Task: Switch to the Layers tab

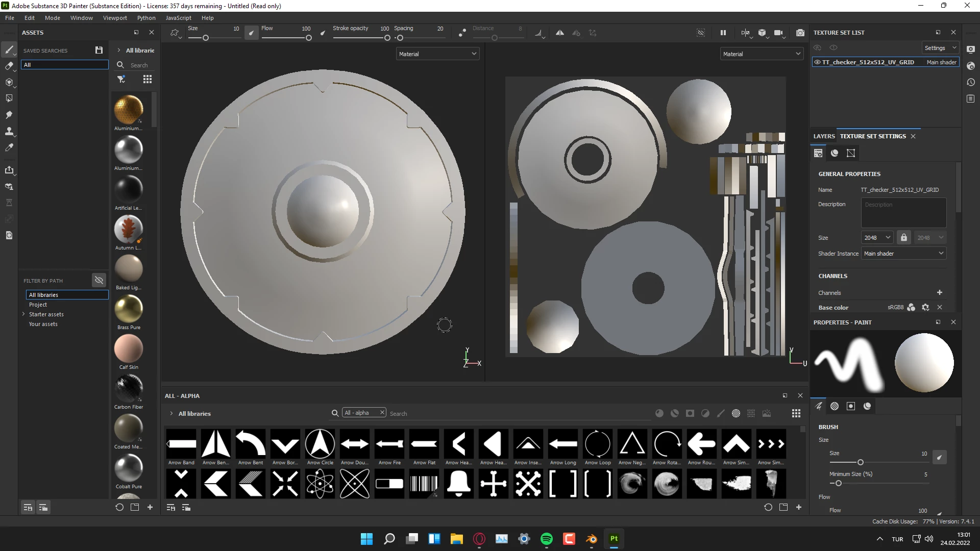Action: tap(824, 136)
